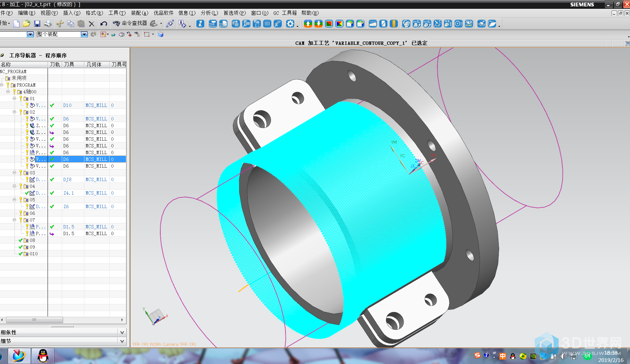This screenshot has width=630, height=364.
Task: Click the Print icon
Action: (x=48, y=24)
